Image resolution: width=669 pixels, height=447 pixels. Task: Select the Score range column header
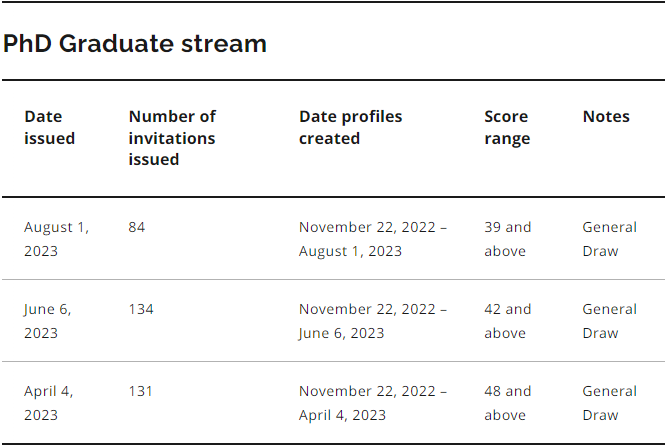pos(507,127)
